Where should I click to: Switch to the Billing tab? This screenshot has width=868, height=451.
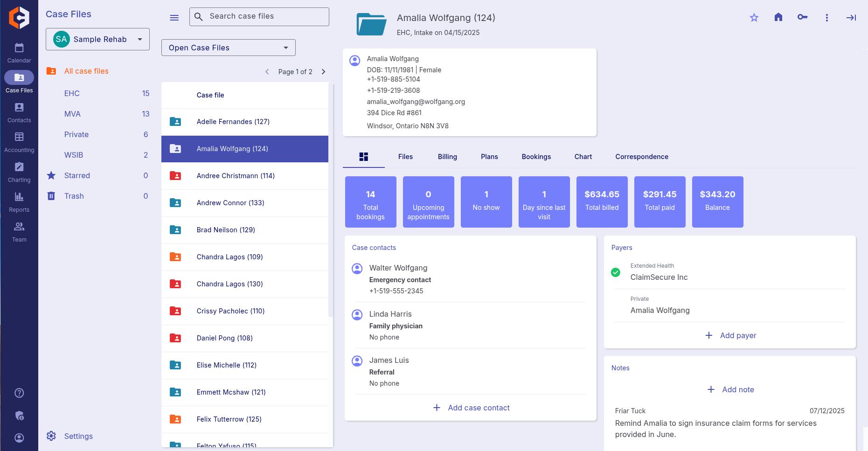(x=447, y=157)
